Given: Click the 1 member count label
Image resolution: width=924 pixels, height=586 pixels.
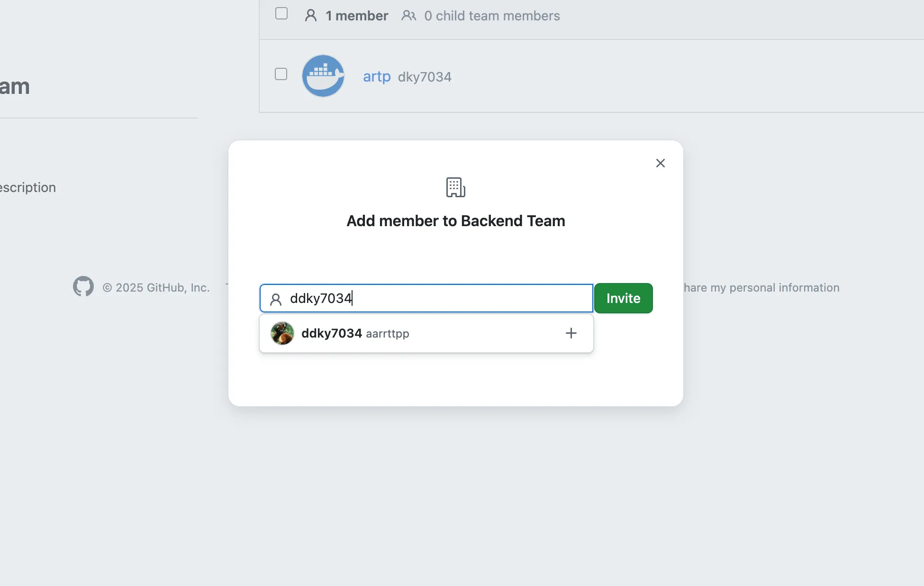Looking at the screenshot, I should (x=357, y=16).
